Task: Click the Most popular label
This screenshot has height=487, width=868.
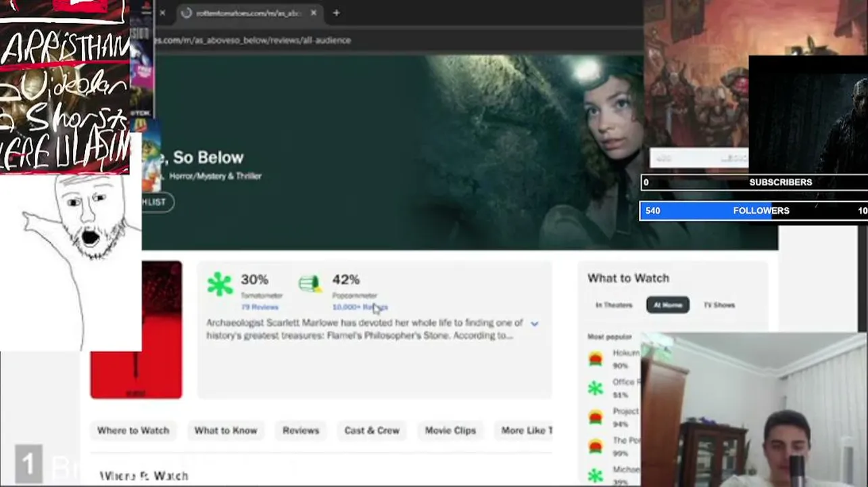Action: [x=610, y=336]
